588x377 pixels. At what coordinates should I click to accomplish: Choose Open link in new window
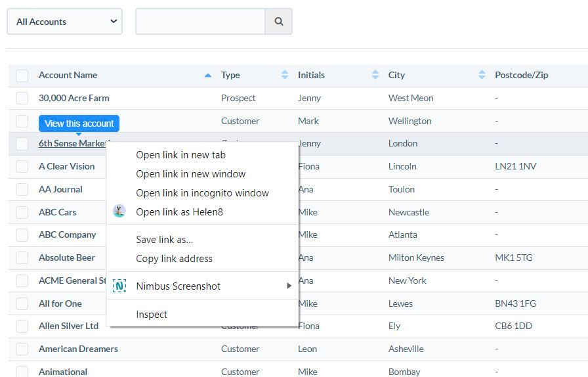coord(203,174)
